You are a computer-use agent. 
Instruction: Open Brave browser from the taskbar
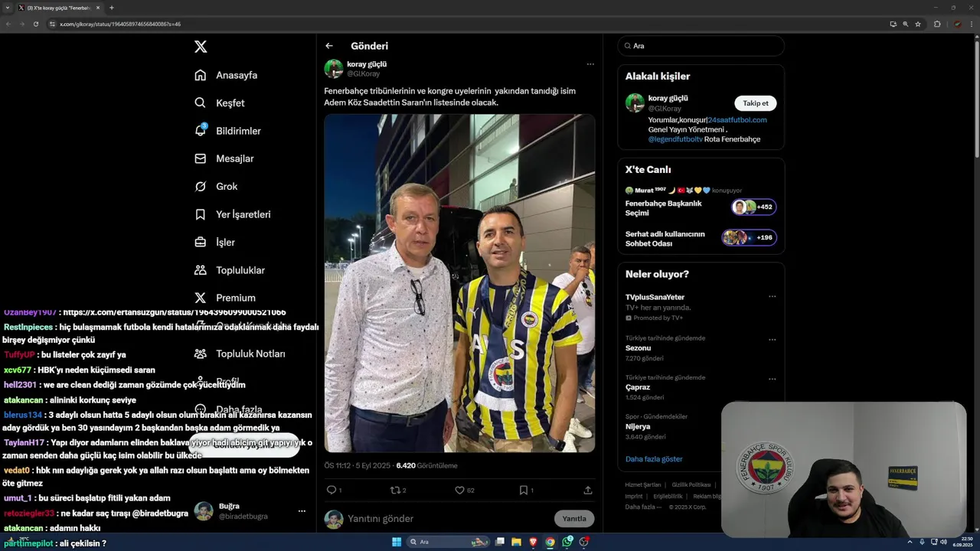coord(534,542)
